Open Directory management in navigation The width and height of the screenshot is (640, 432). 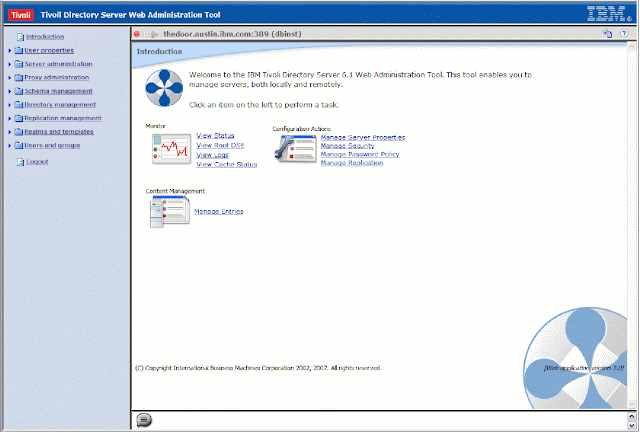[60, 105]
